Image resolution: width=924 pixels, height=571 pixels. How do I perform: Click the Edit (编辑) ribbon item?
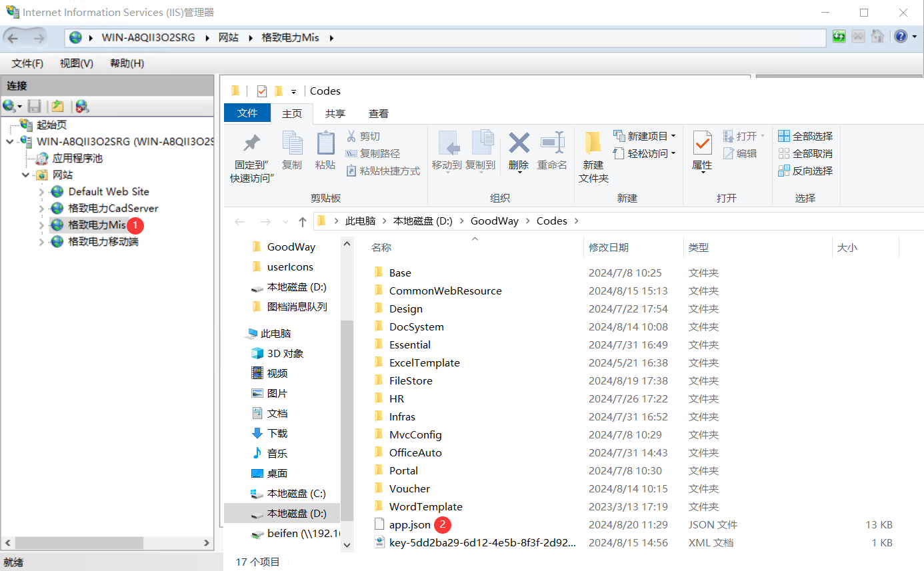pyautogui.click(x=740, y=153)
